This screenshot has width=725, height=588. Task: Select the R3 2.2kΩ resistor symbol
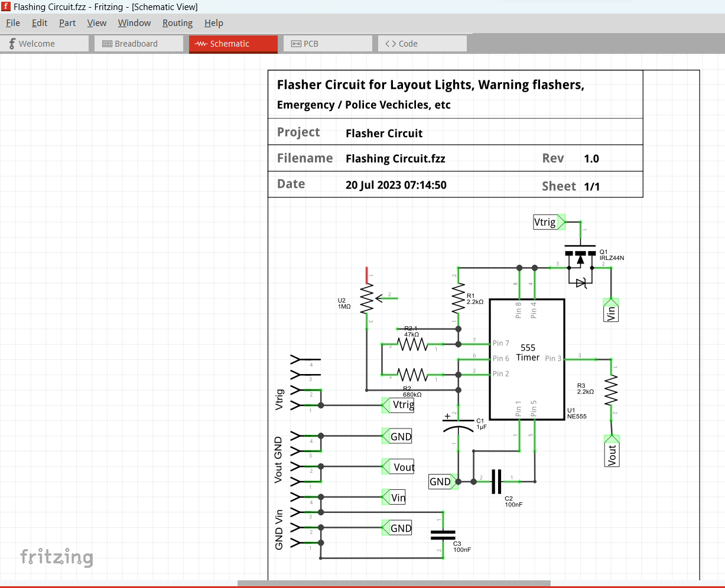611,391
